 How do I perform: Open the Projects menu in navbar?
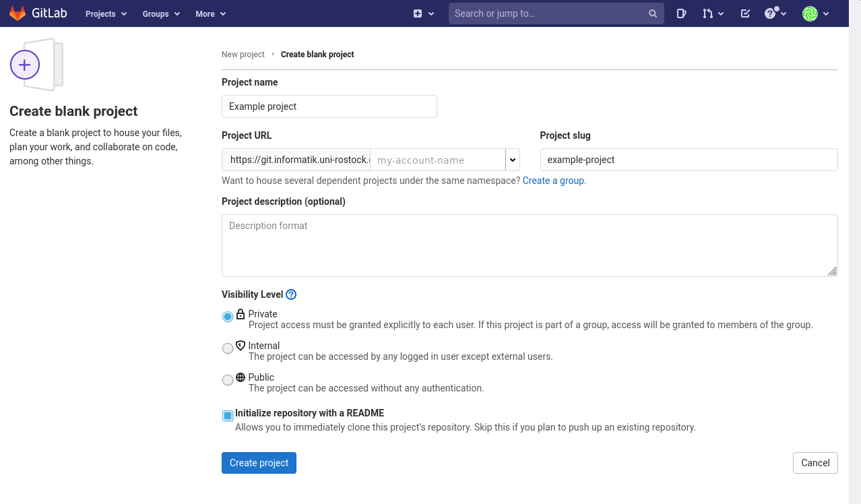(106, 13)
